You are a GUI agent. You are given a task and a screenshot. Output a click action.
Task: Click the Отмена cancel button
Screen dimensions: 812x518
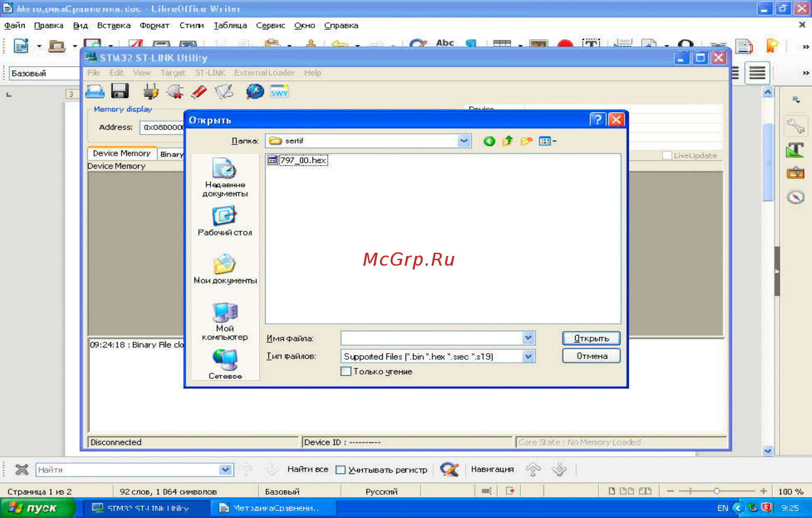click(591, 356)
